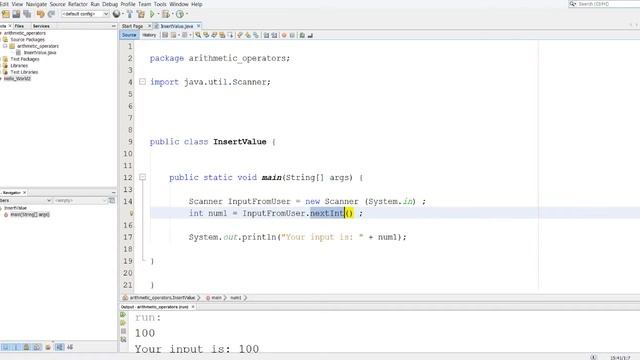Open the Run Project dropdown arrow
Screen dimensions: 640x360
[x=158, y=14]
